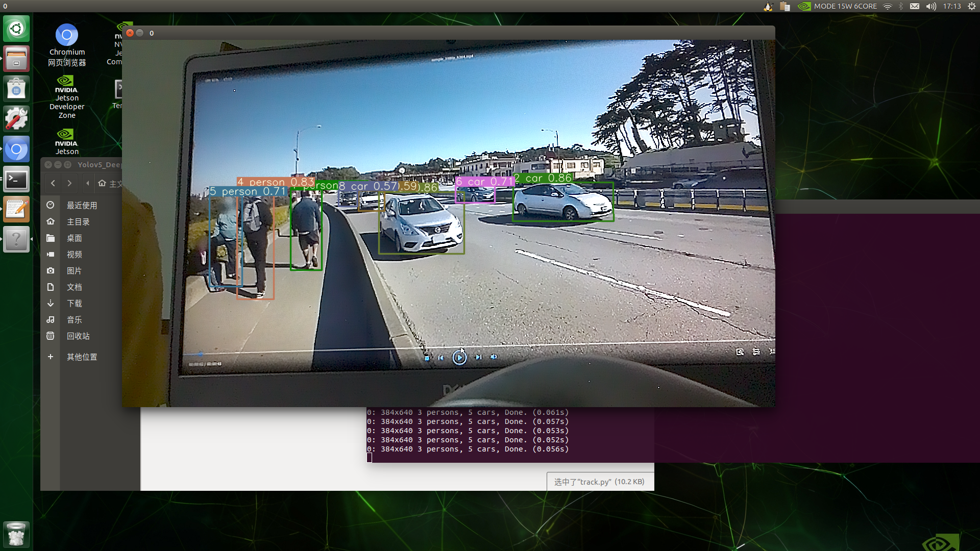Open Terminal from the dock
Image resolution: width=980 pixels, height=551 pixels.
point(16,179)
